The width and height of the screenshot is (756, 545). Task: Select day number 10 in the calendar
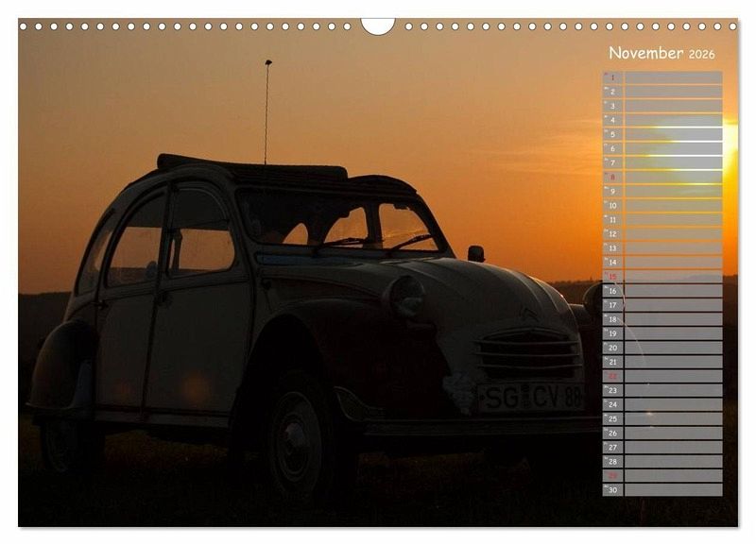pos(612,205)
